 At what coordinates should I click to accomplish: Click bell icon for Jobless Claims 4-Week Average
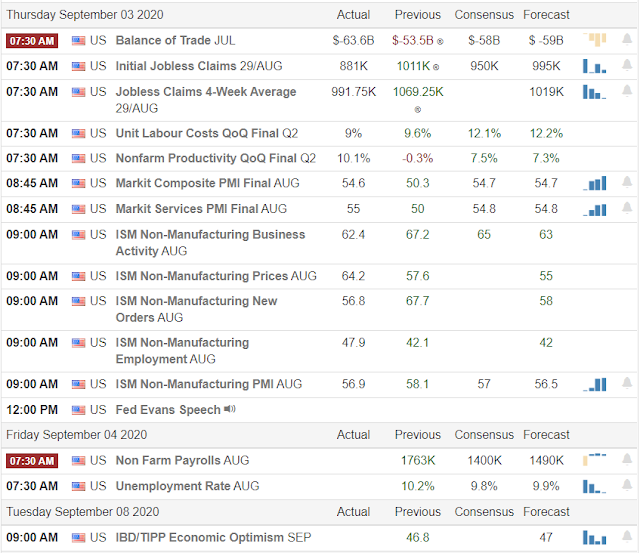coord(627,91)
